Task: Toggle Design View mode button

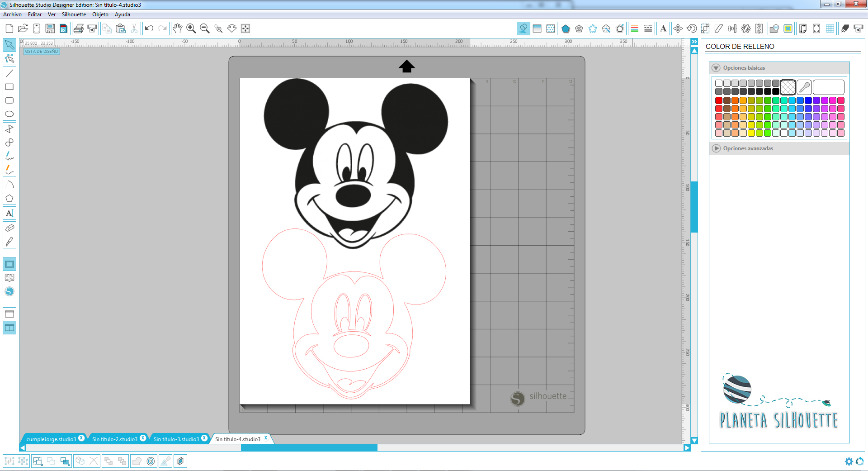Action: [9, 264]
